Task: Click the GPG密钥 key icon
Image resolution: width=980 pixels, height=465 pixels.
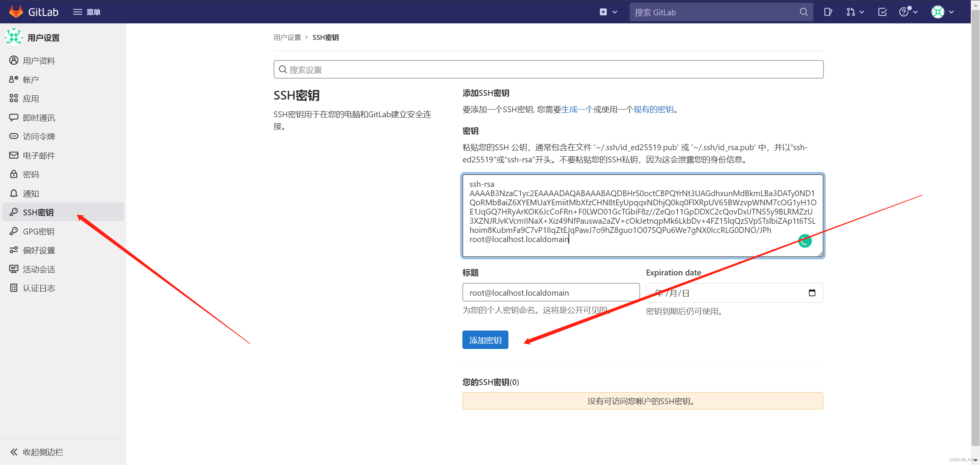Action: point(14,231)
